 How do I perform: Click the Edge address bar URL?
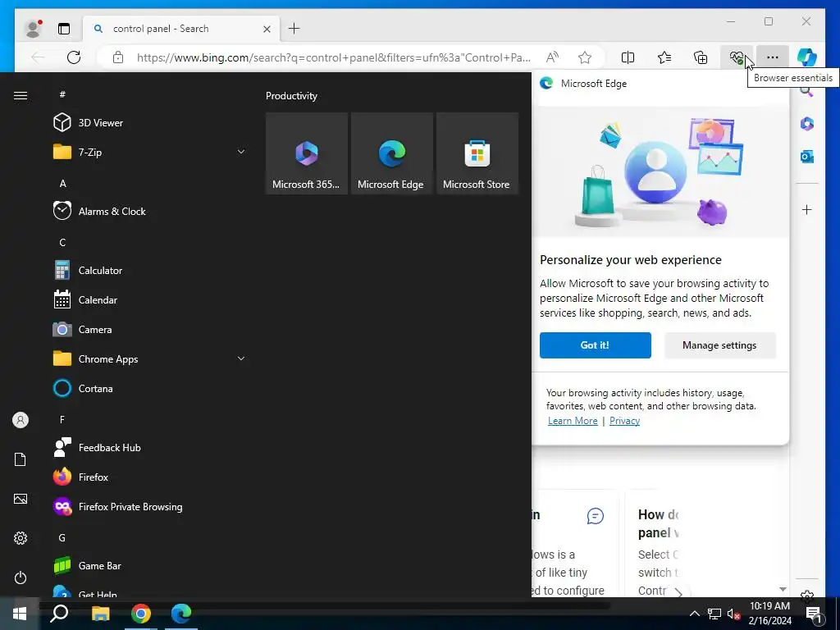point(334,57)
